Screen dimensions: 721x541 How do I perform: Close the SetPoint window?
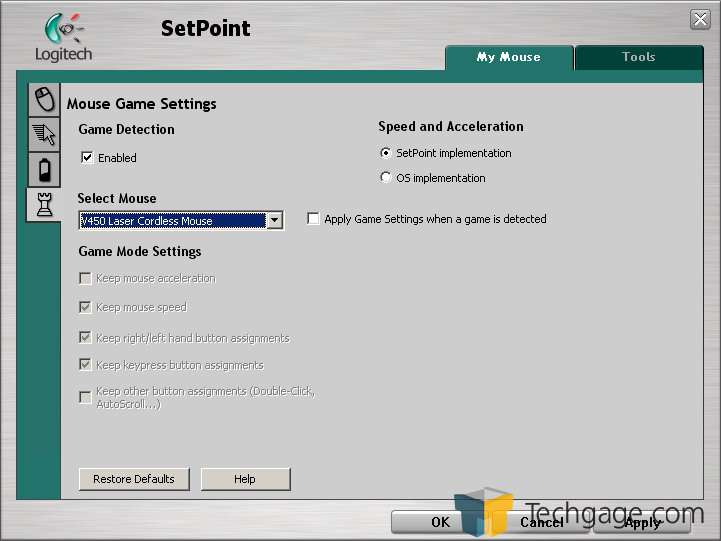pos(700,20)
